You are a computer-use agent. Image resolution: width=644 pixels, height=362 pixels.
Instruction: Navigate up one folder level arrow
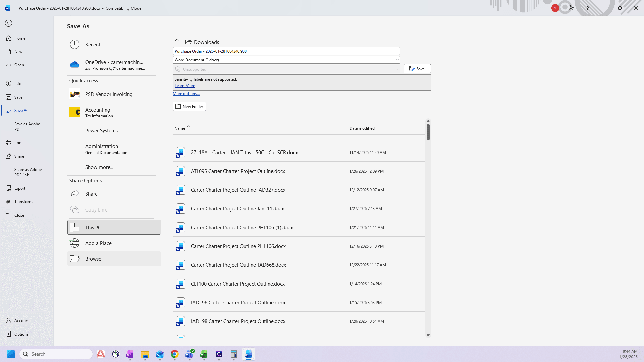(x=177, y=42)
